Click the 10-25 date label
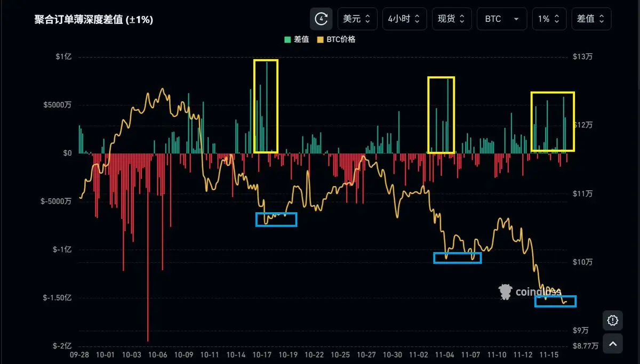Viewport: 640px width, 364px height. point(341,354)
